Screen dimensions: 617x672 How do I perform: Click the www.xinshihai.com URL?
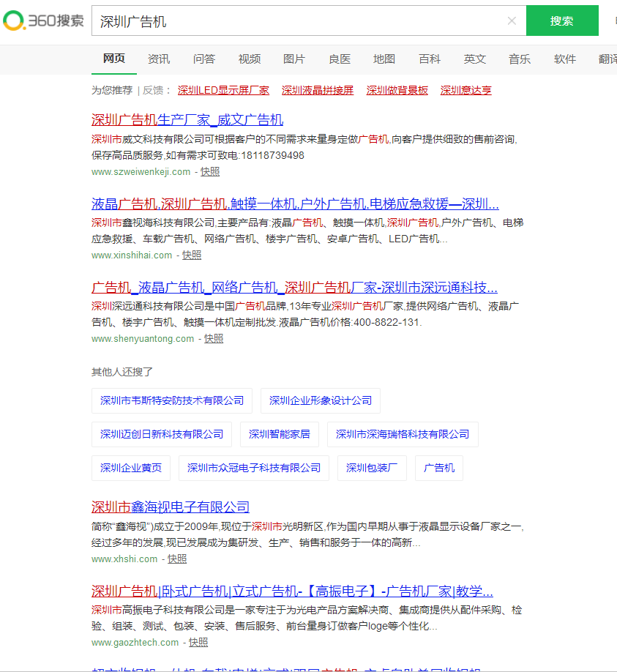click(132, 255)
